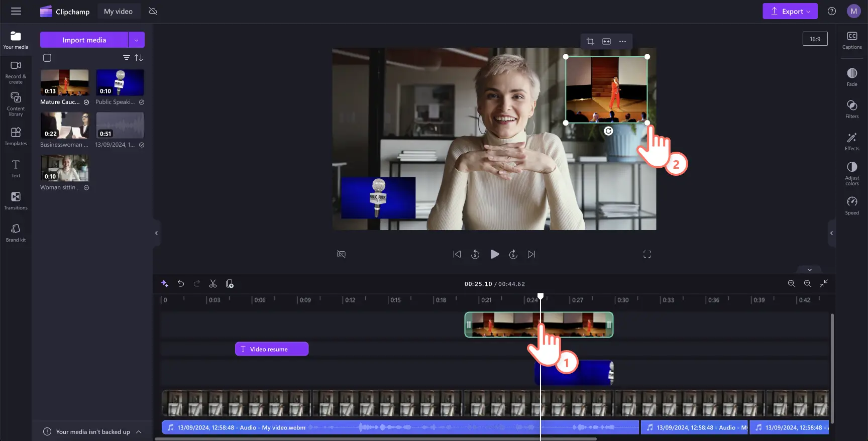Click the rotate handle under the overlay
868x441 pixels.
tap(608, 131)
